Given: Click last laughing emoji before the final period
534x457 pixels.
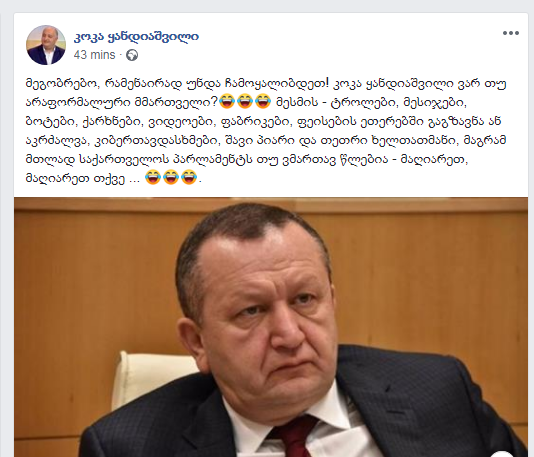Looking at the screenshot, I should 189,178.
